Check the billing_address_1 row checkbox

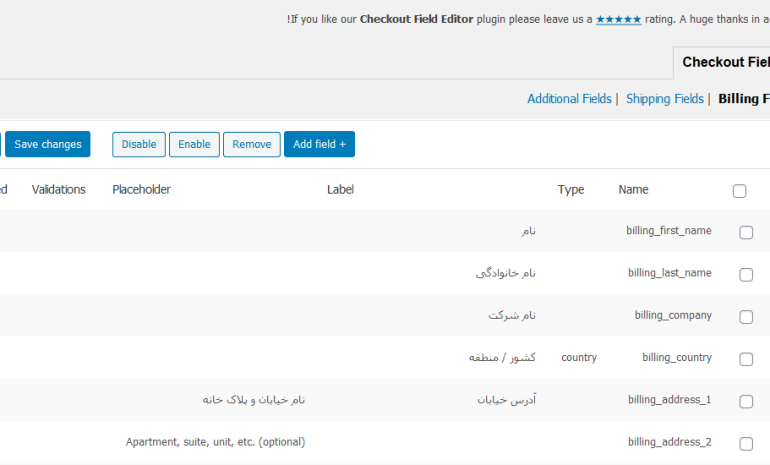tap(746, 401)
